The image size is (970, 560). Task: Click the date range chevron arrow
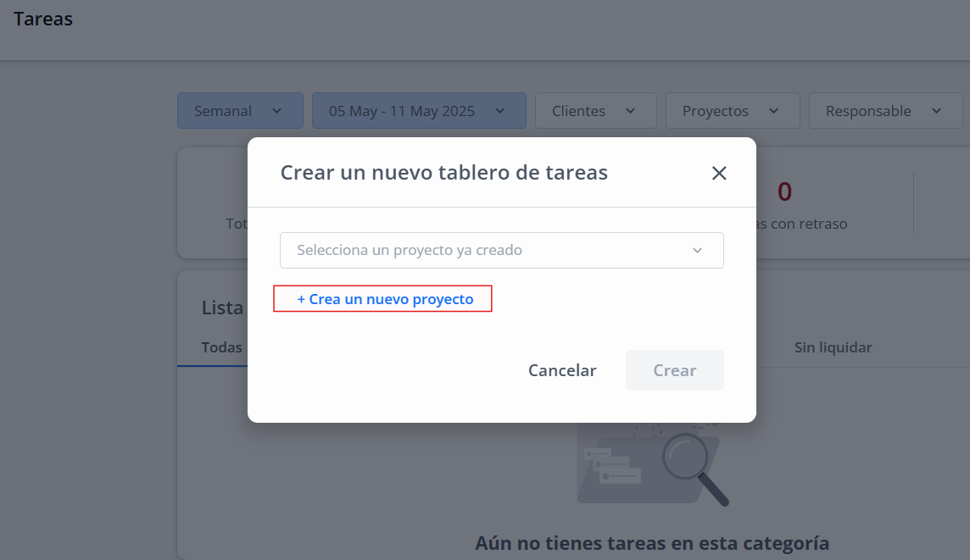click(x=500, y=111)
